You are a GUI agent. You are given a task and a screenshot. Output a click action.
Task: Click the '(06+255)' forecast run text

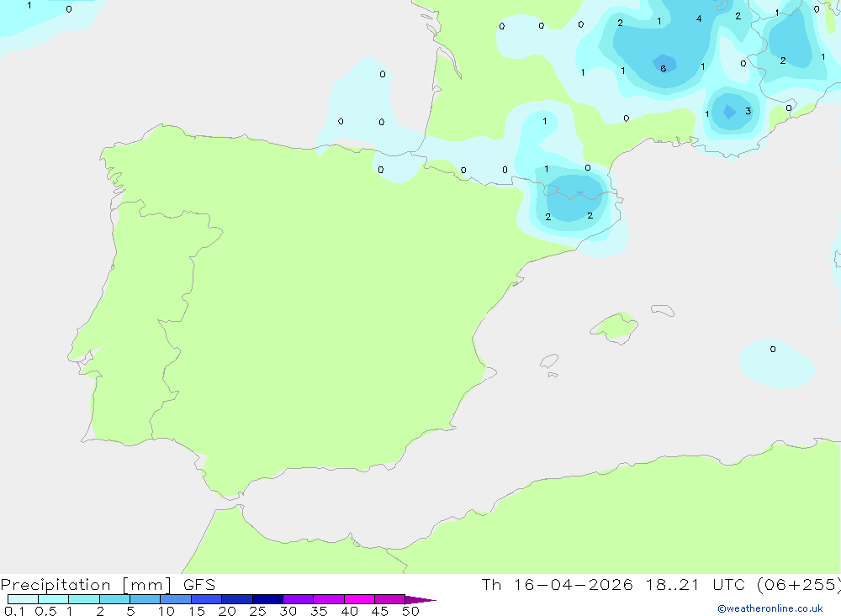[x=799, y=585]
